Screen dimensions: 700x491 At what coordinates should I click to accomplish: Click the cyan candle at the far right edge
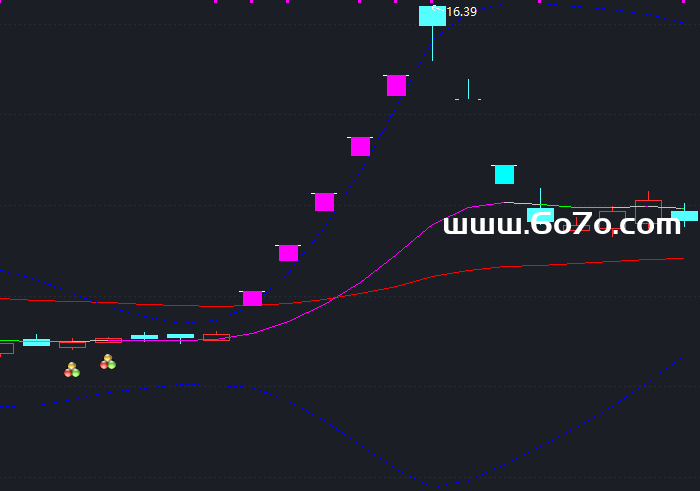(684, 215)
